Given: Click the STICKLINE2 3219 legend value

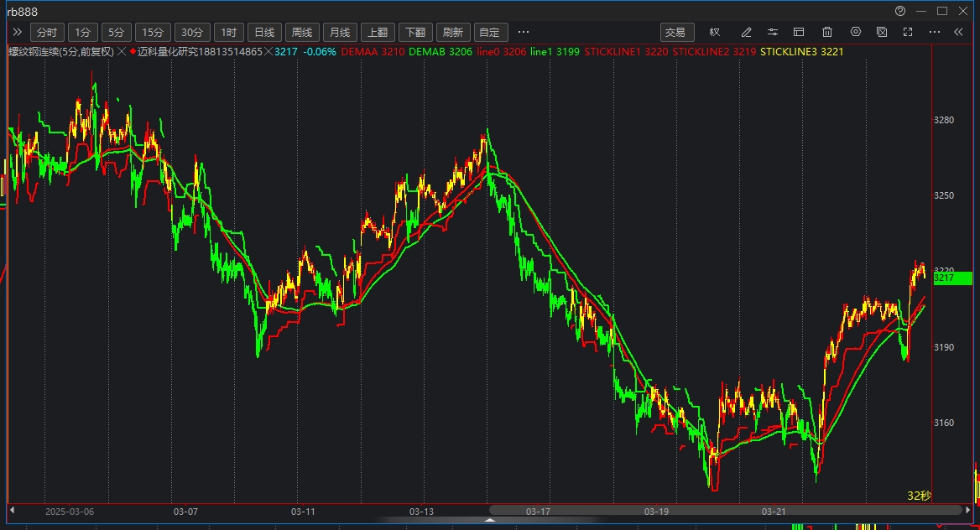Looking at the screenshot, I should pyautogui.click(x=714, y=51).
